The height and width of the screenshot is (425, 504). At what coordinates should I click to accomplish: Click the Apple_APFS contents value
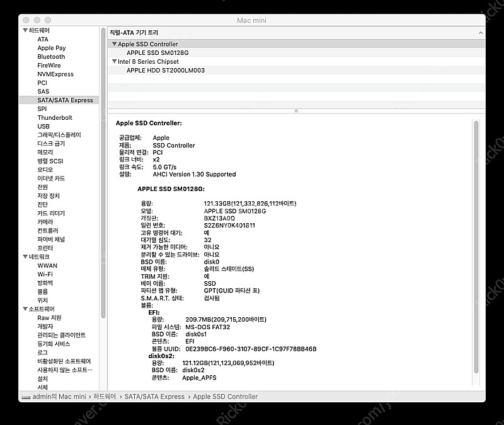[199, 378]
